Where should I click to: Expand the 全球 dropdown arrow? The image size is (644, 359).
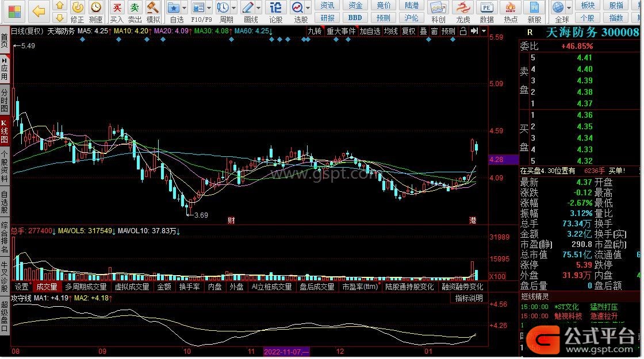(x=569, y=8)
